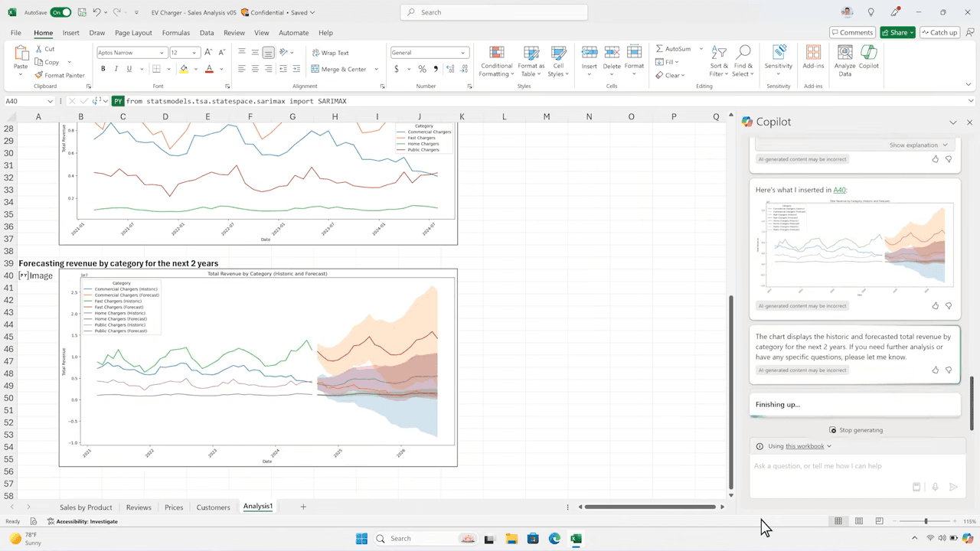Center text horizontally
The width and height of the screenshot is (980, 551).
(x=255, y=69)
